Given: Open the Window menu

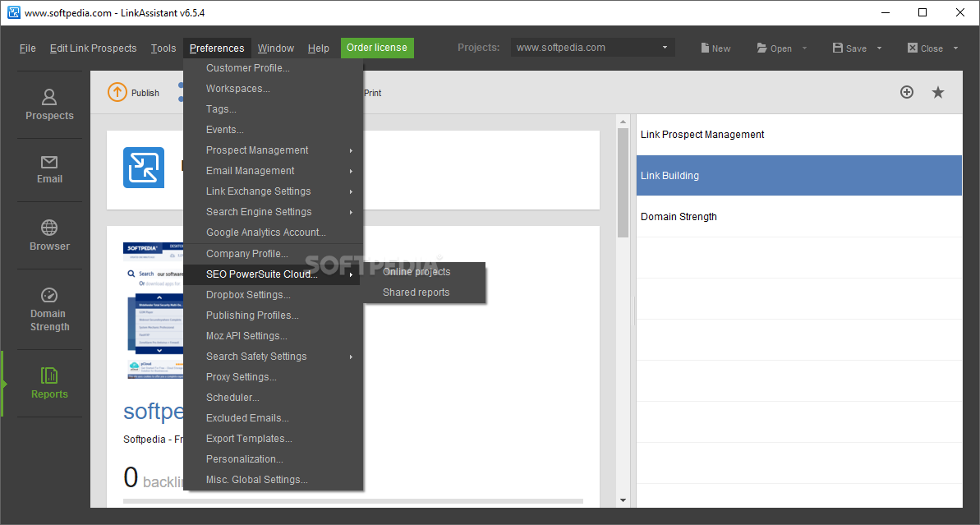Looking at the screenshot, I should (x=276, y=48).
